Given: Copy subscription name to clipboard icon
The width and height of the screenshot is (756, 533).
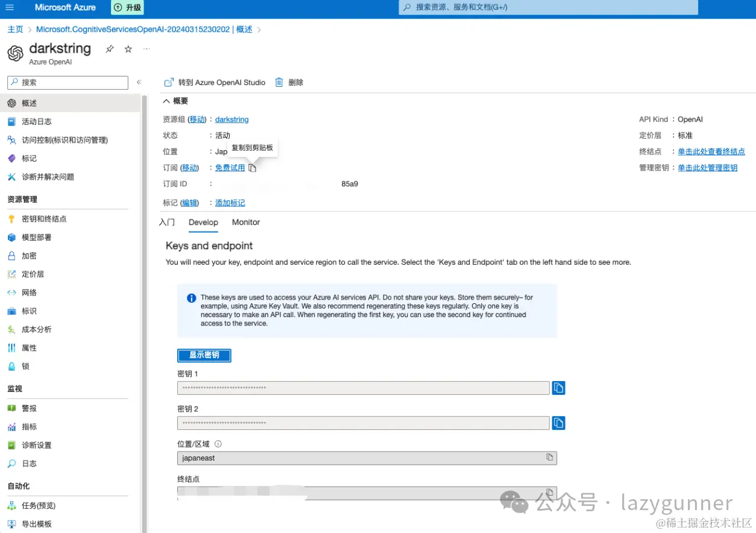Looking at the screenshot, I should [253, 168].
